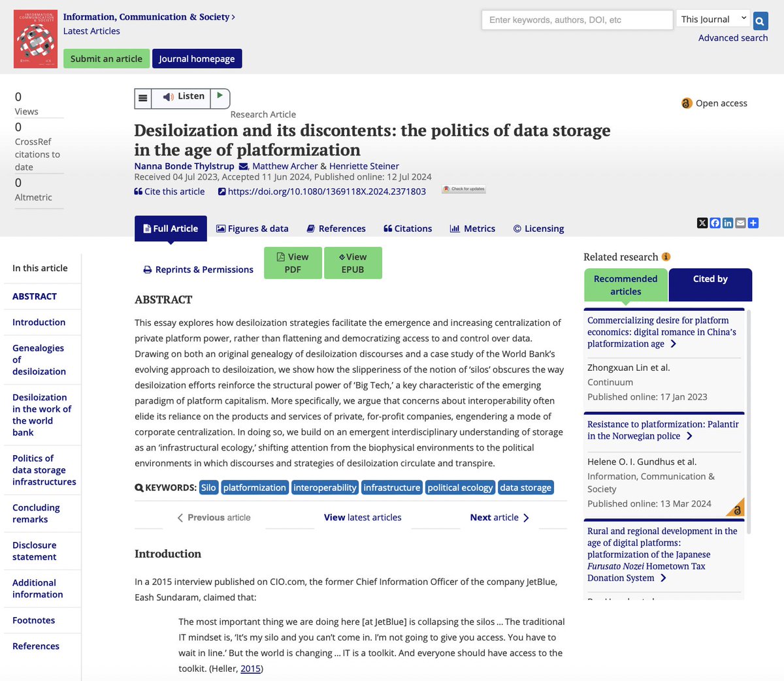784x681 pixels.
Task: Click the political ecology keyword tag
Action: click(x=460, y=487)
